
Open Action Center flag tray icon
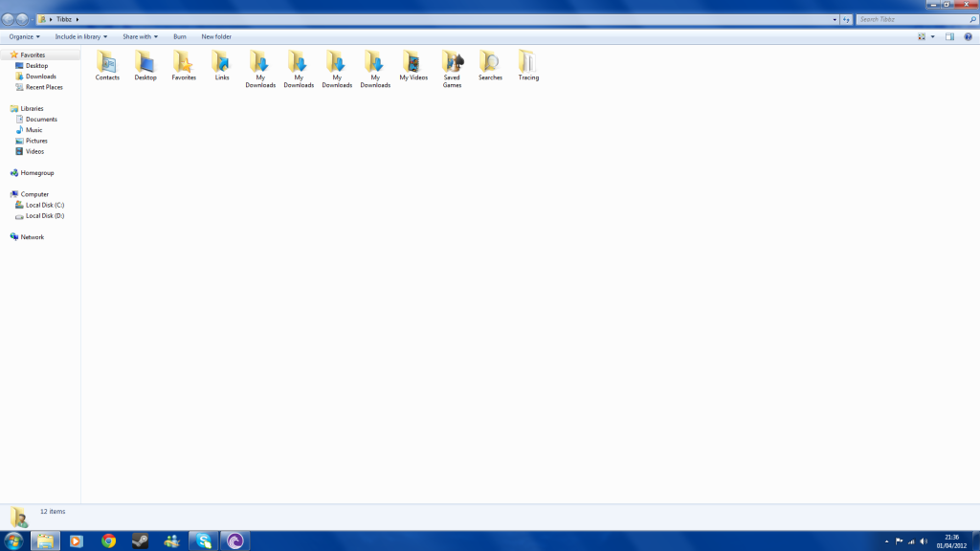pos(899,541)
